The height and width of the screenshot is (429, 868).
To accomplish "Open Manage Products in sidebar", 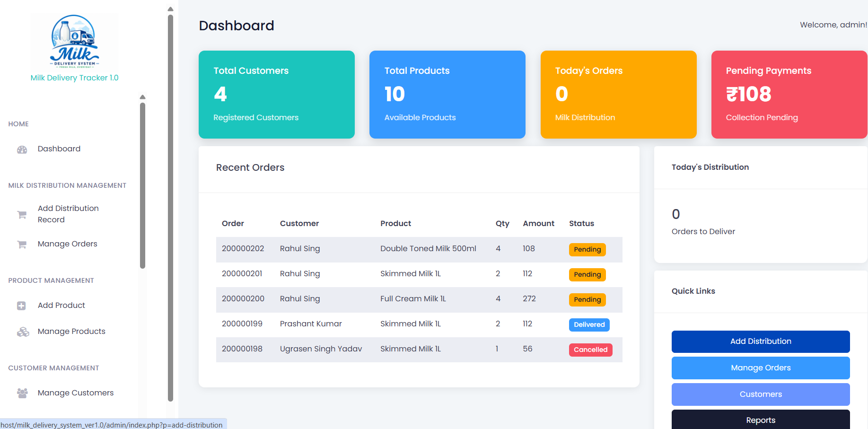I will pyautogui.click(x=71, y=331).
